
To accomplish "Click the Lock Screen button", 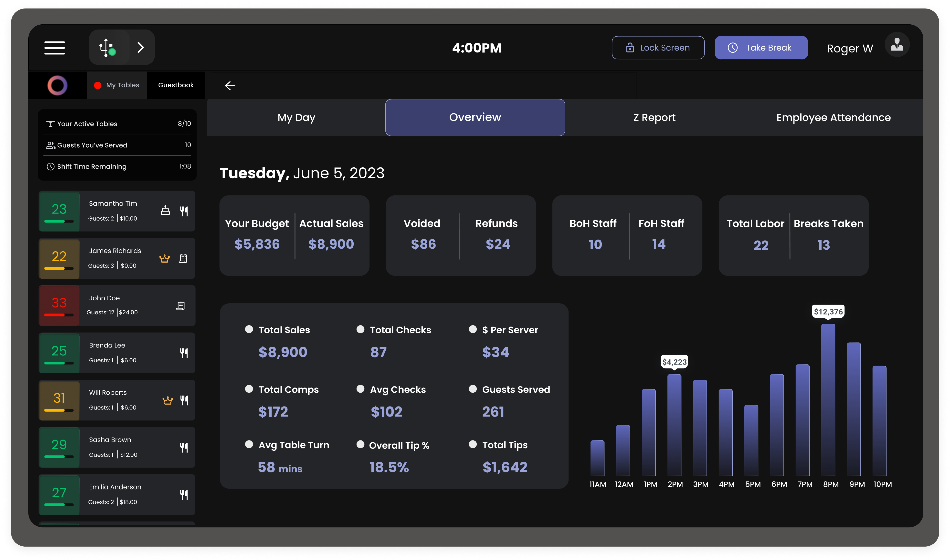I will click(x=658, y=48).
